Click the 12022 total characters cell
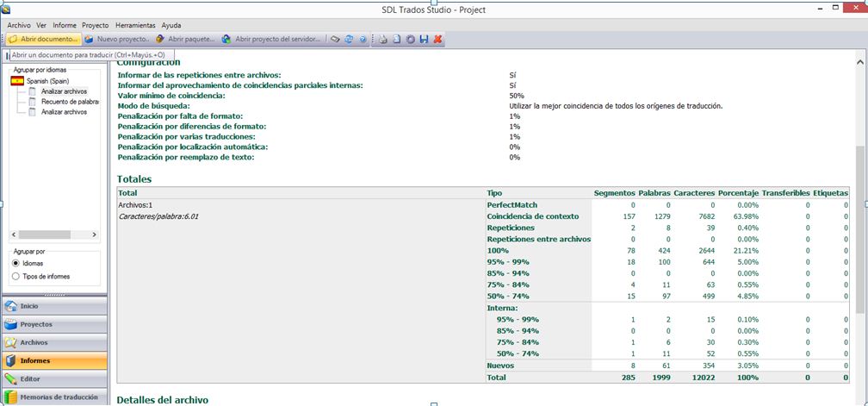This screenshot has height=406, width=868. [x=704, y=378]
